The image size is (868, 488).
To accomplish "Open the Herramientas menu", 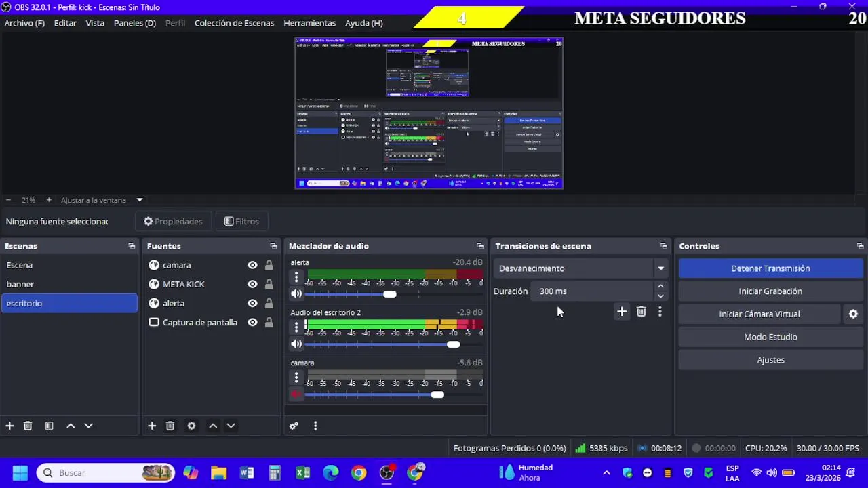I will click(309, 23).
